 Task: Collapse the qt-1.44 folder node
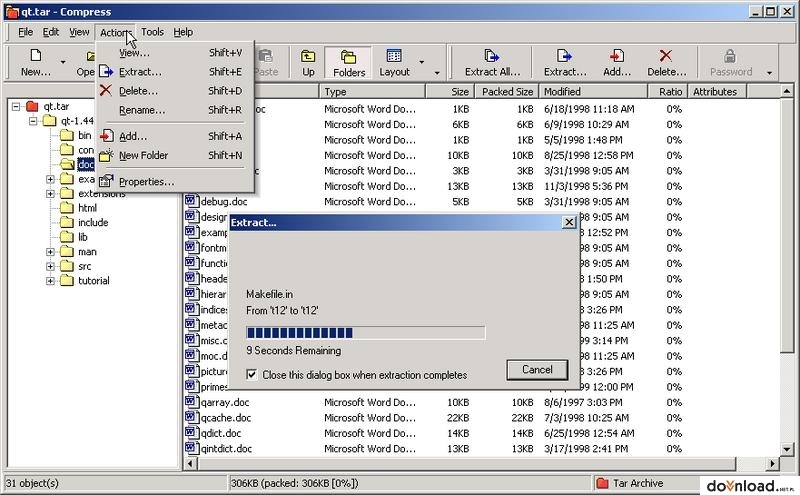point(33,121)
